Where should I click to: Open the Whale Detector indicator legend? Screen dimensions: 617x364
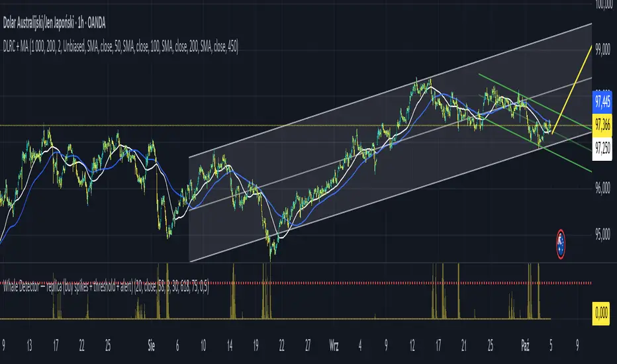(106, 287)
